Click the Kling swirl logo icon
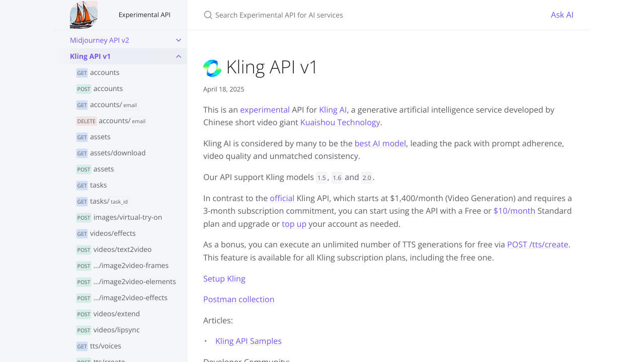Image resolution: width=644 pixels, height=362 pixels. tap(212, 68)
